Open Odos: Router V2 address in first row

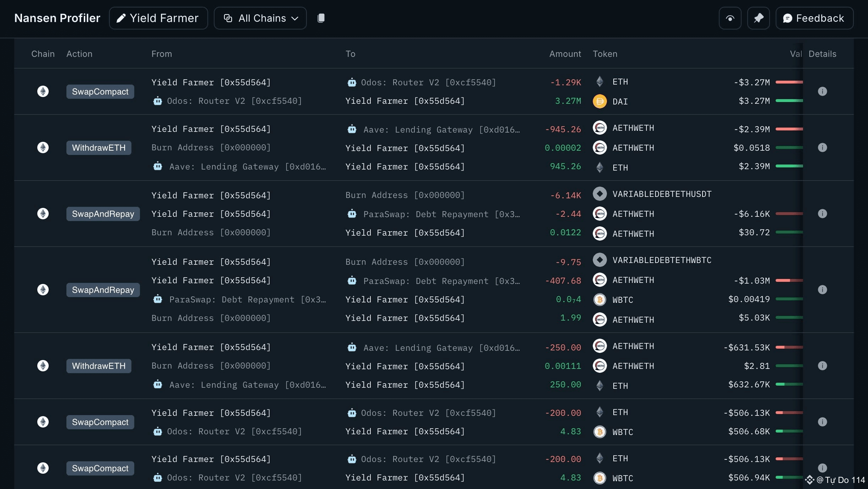pos(428,82)
